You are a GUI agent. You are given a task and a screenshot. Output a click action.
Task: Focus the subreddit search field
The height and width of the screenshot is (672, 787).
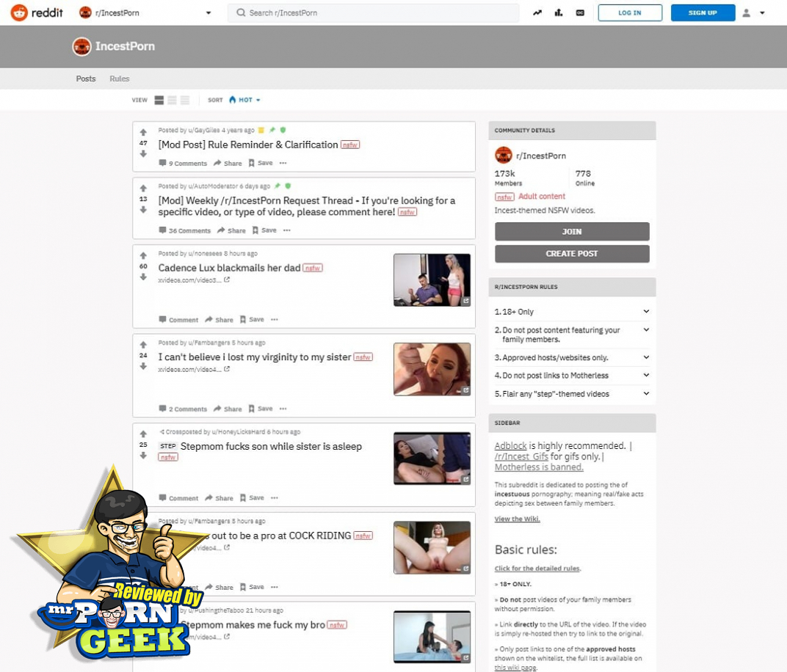click(x=374, y=12)
